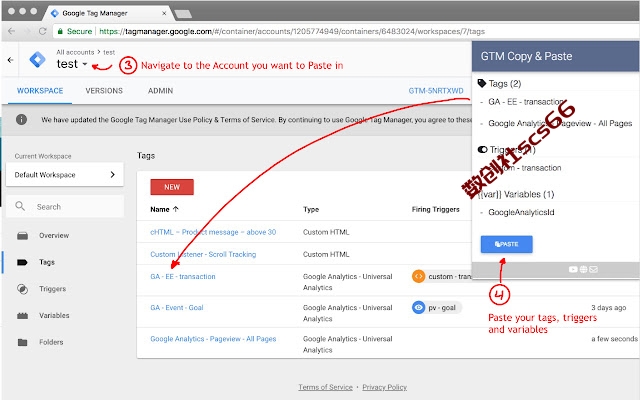This screenshot has height=400, width=640.
Task: Open Variables in the sidebar
Action: 54,315
